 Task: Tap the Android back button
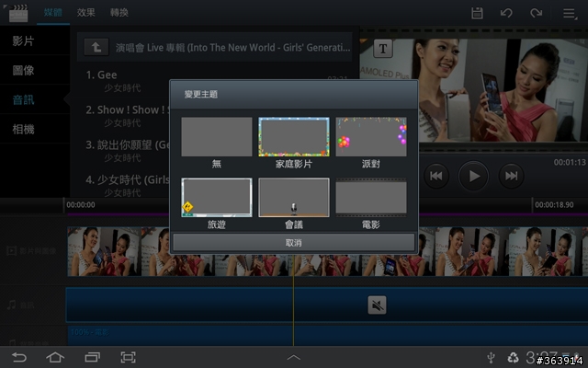(x=19, y=357)
